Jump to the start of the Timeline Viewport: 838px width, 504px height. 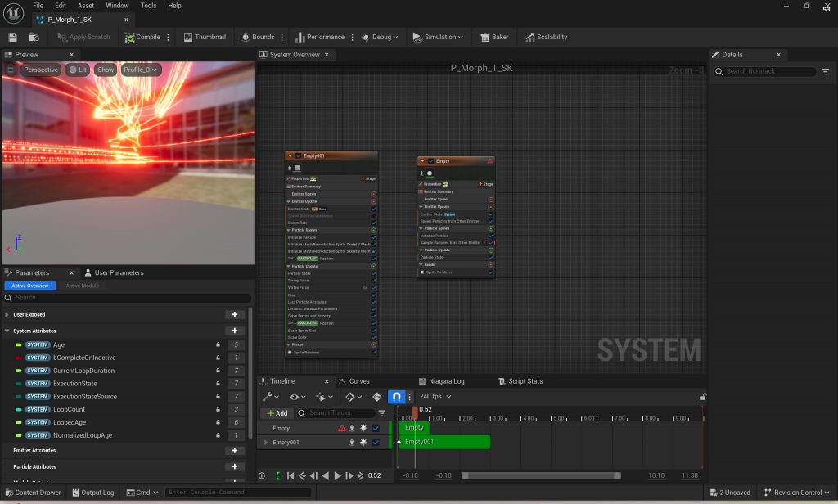(291, 475)
